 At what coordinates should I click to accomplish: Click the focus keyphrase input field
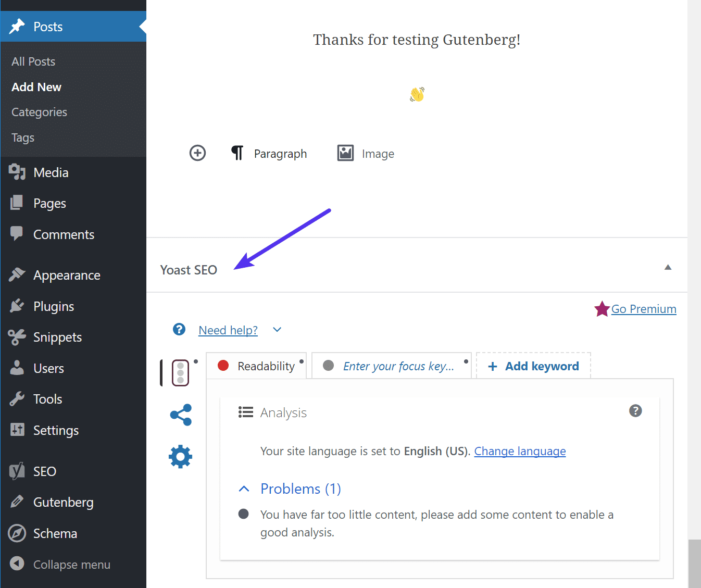click(397, 366)
